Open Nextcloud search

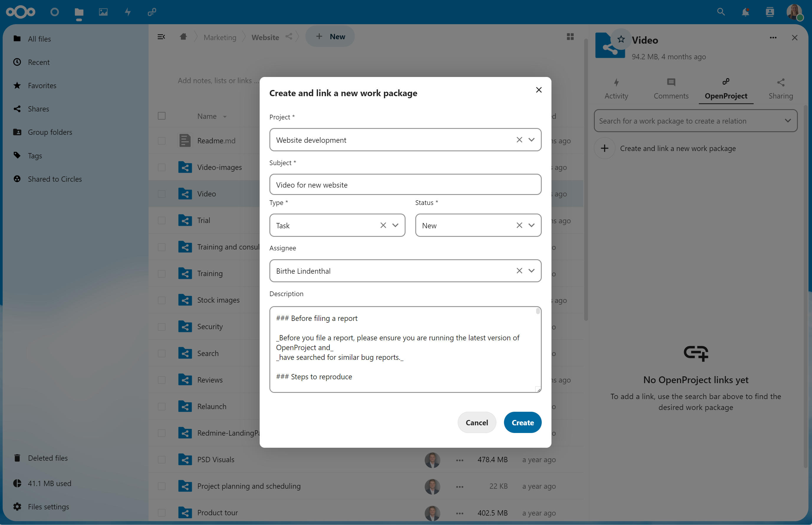(x=721, y=12)
